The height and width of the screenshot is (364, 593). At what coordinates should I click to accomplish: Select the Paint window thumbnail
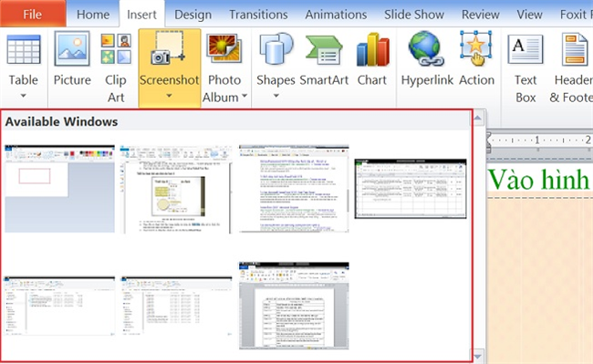(x=59, y=189)
